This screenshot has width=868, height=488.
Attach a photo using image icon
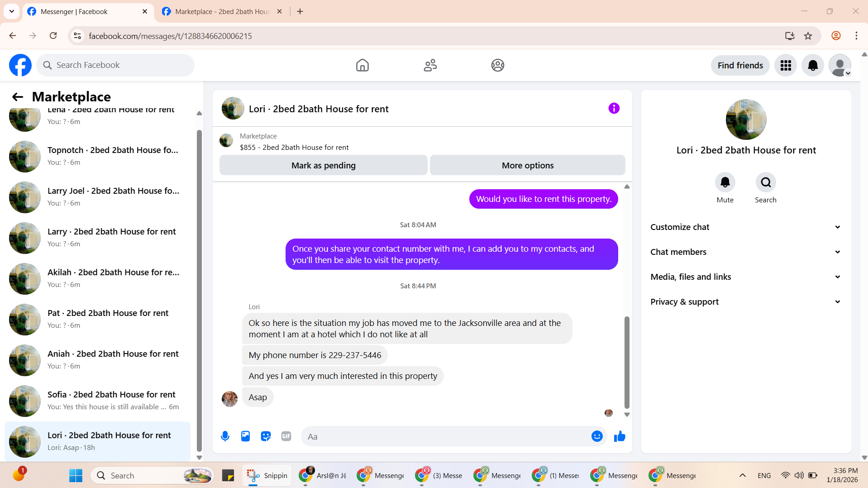[x=245, y=436]
